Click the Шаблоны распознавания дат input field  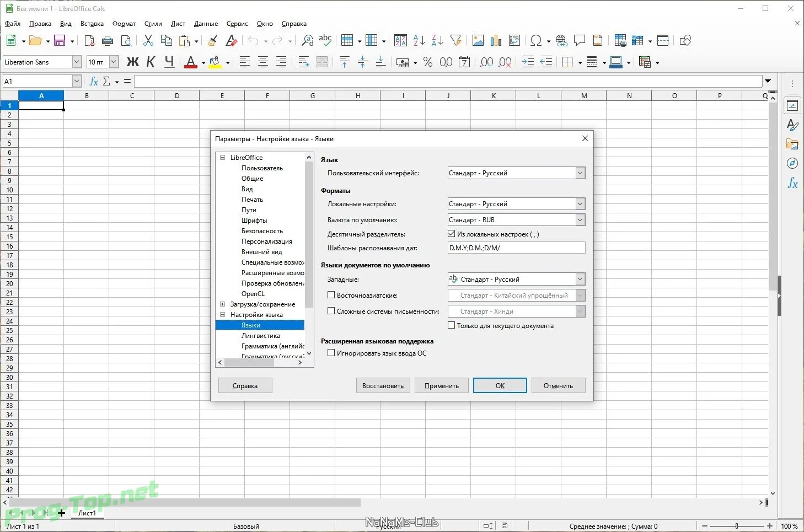click(516, 248)
